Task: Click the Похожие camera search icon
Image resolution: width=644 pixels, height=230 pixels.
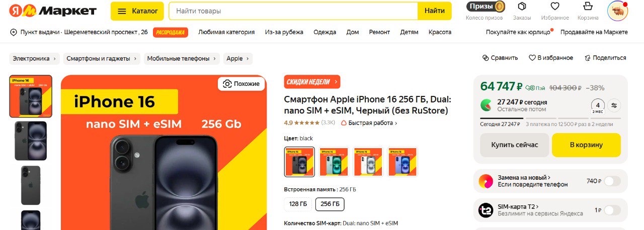Action: point(227,84)
